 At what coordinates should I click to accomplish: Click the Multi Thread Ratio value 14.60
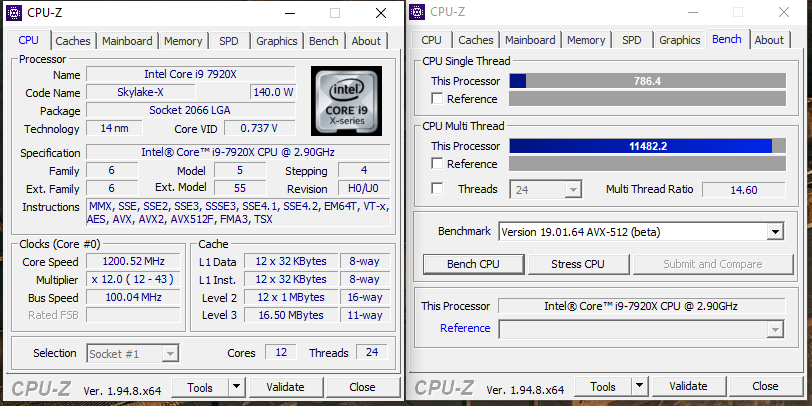click(x=744, y=190)
